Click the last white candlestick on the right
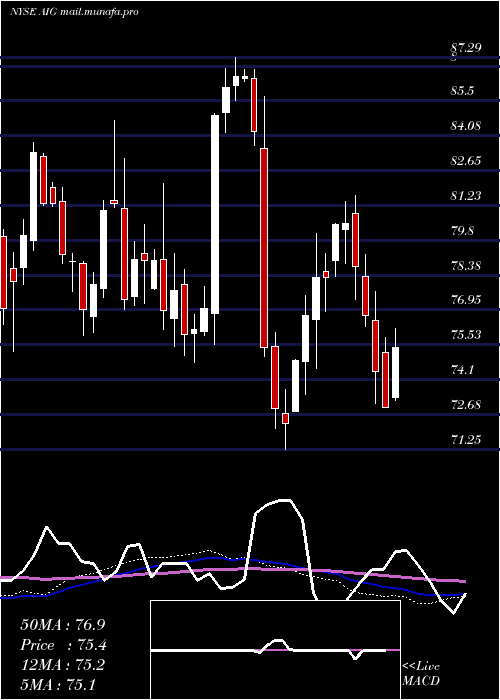The width and height of the screenshot is (500, 700). pos(395,372)
